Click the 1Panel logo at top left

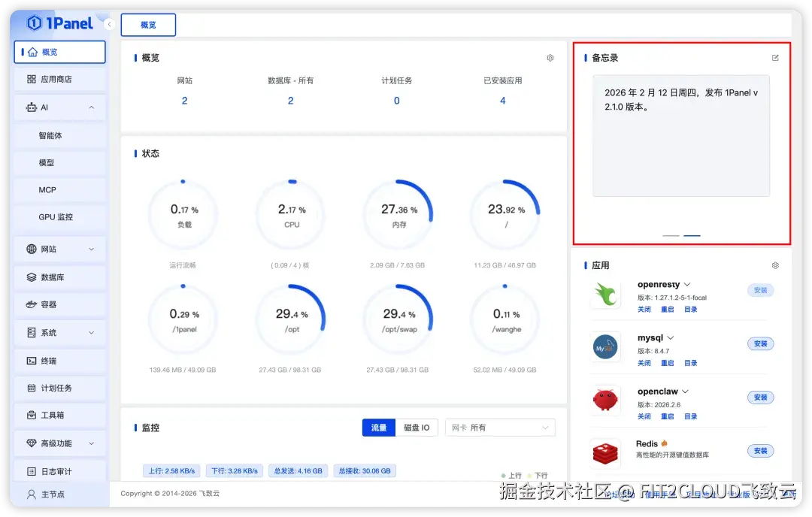[60, 23]
